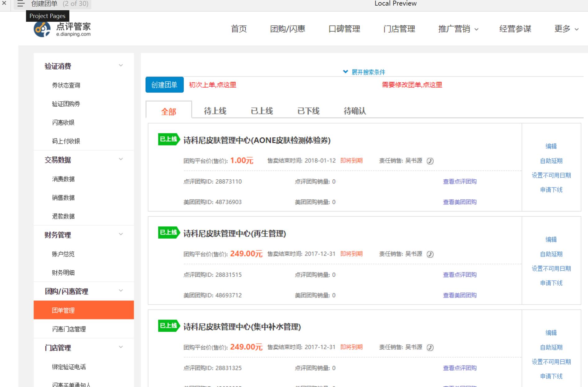The height and width of the screenshot is (387, 588).
Task: Switch to the 待确认 tab
Action: [x=355, y=111]
